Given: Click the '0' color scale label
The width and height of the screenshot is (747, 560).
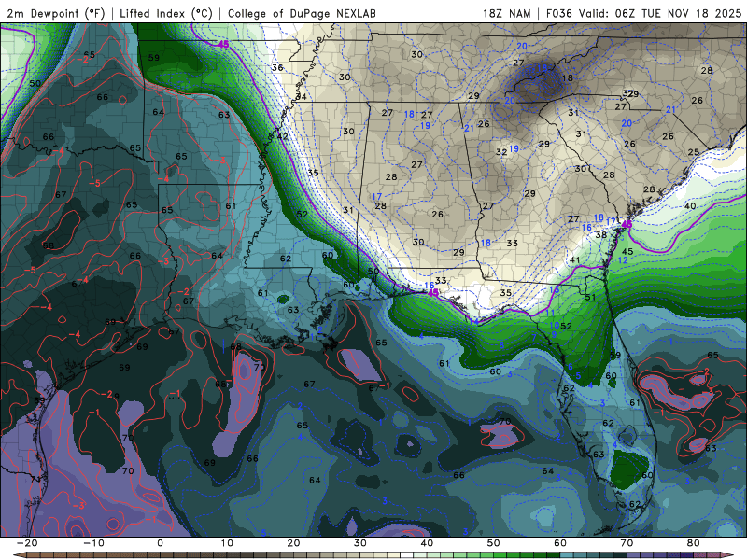Looking at the screenshot, I should [160, 543].
